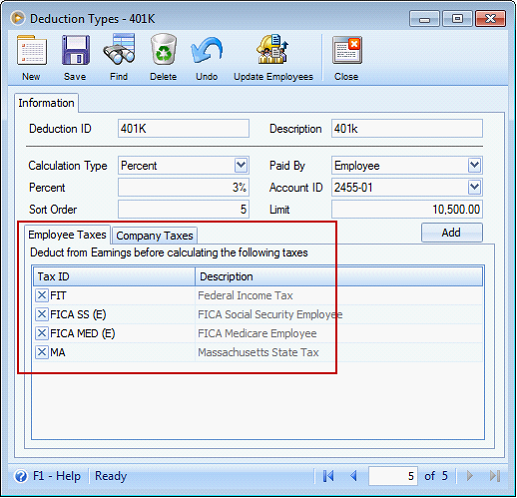Click the FIT tax ID text
Viewport: 517px width, 498px height.
58,295
